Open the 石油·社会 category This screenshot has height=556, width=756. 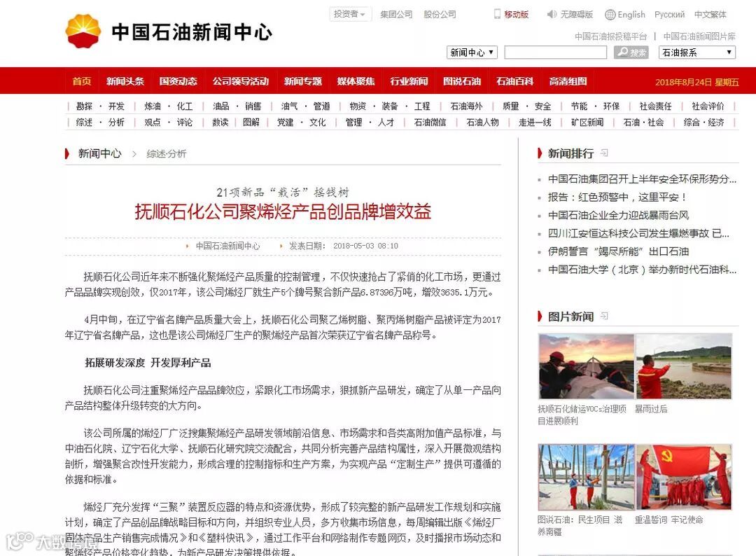(x=643, y=123)
